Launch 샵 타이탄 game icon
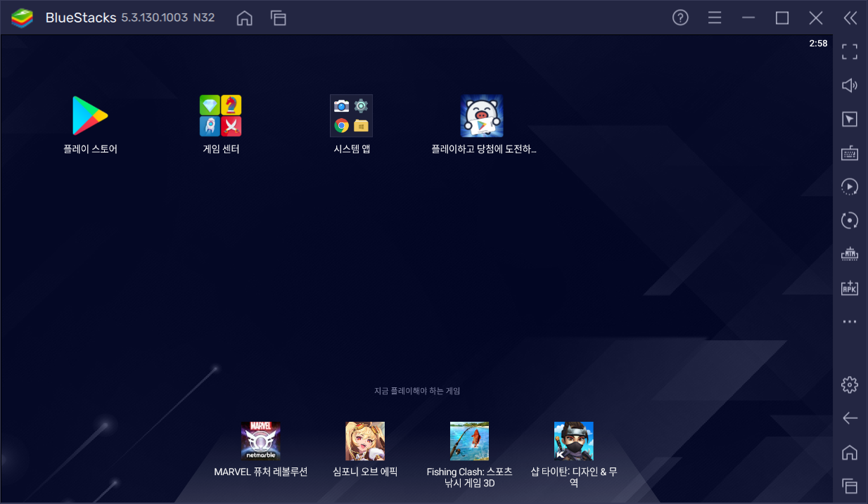Viewport: 868px width, 504px height. (574, 441)
